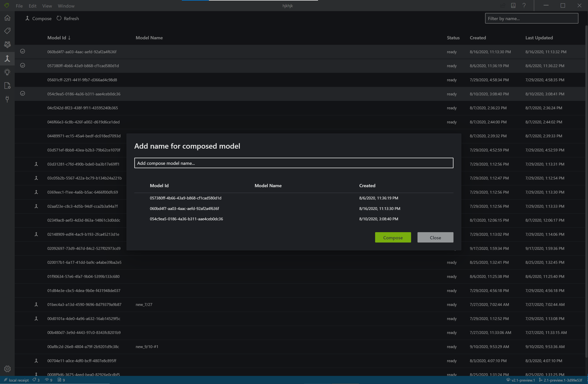
Task: Click the green Compose button
Action: pyautogui.click(x=393, y=237)
